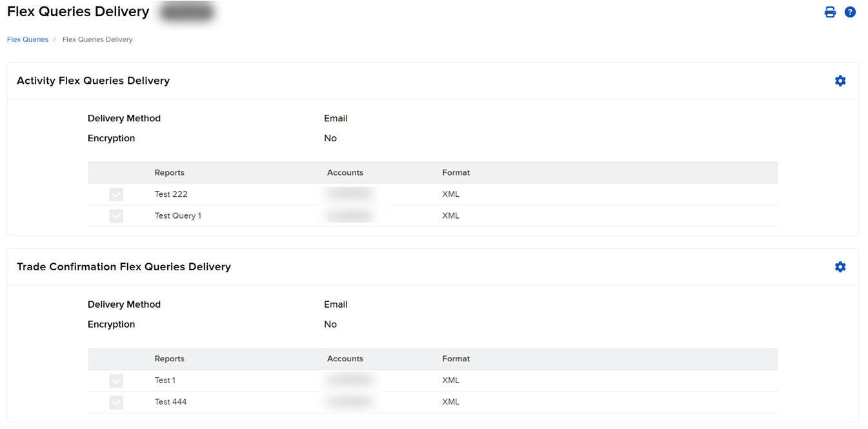Image resolution: width=868 pixels, height=429 pixels.
Task: Open the Test 1 report link
Action: pyautogui.click(x=164, y=380)
